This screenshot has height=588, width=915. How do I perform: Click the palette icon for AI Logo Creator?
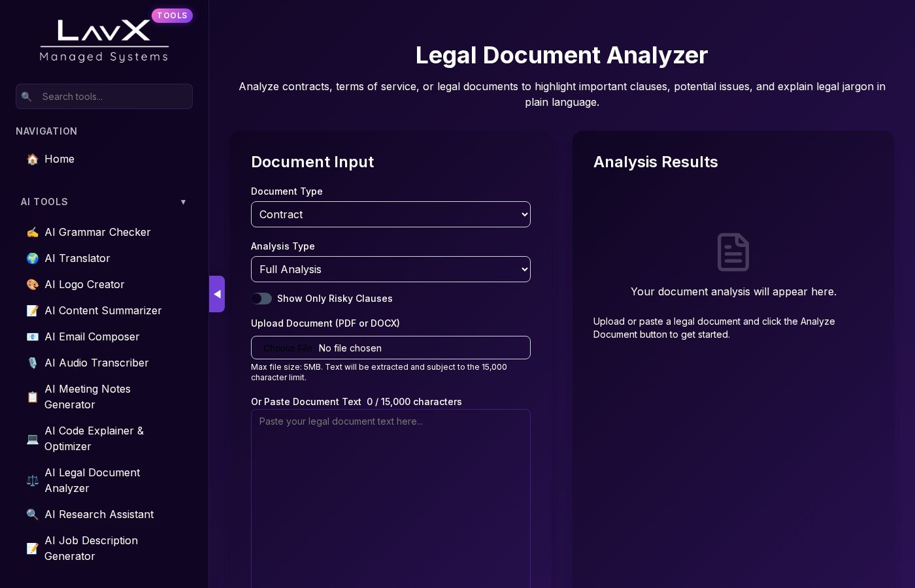32,284
